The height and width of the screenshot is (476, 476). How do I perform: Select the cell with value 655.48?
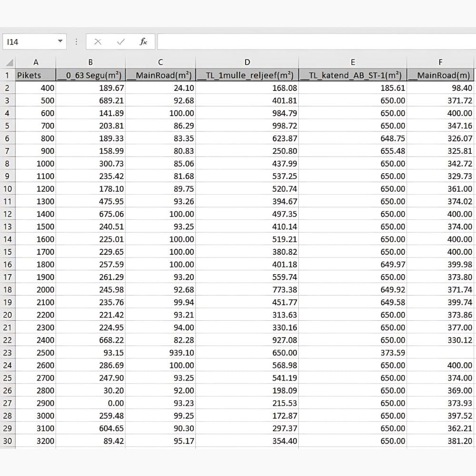coord(353,151)
